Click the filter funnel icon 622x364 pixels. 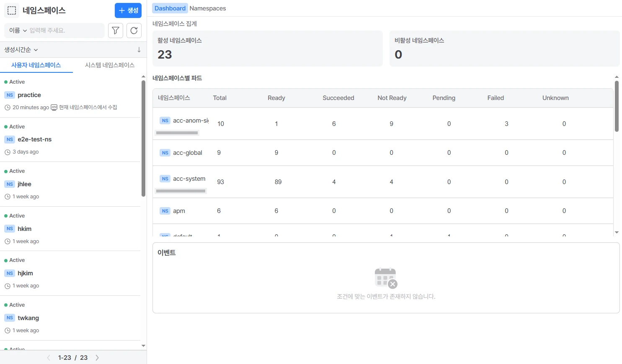(x=116, y=31)
